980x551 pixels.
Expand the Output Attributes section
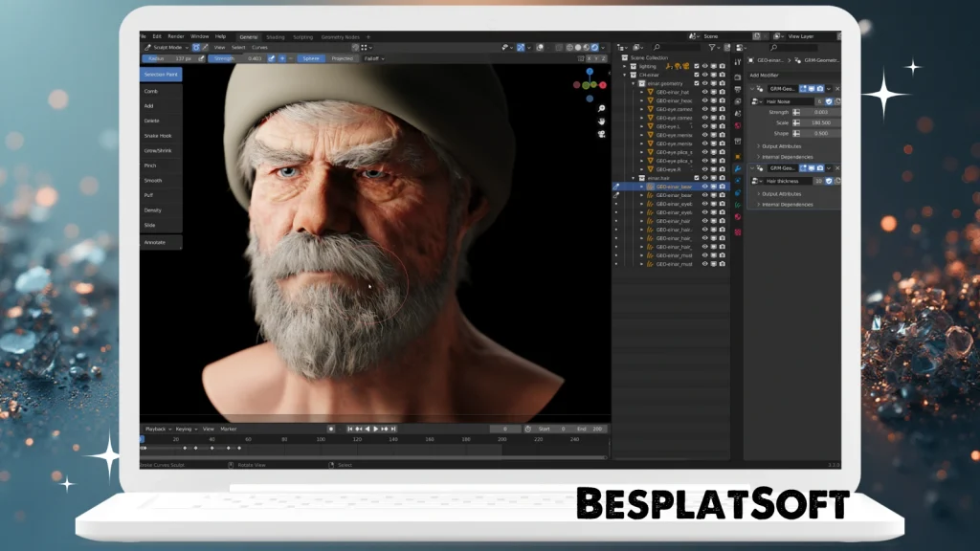(781, 146)
